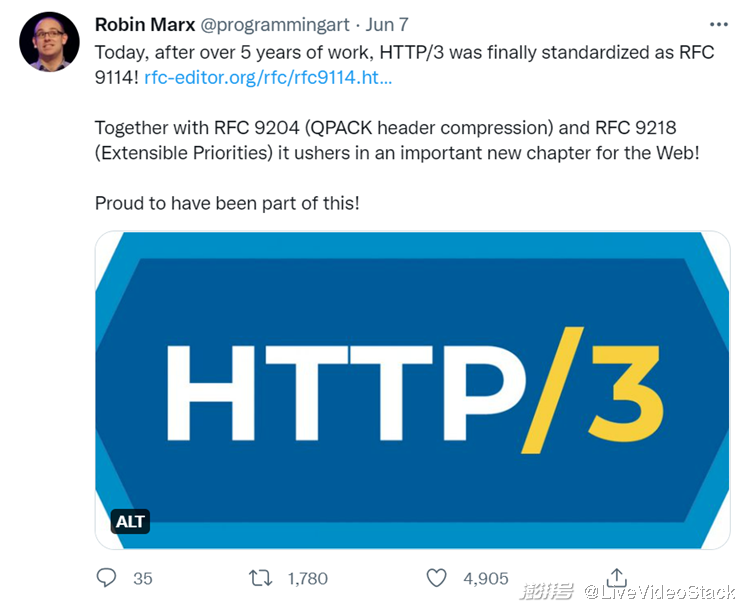Open the HTTP/3 banner image

click(412, 390)
